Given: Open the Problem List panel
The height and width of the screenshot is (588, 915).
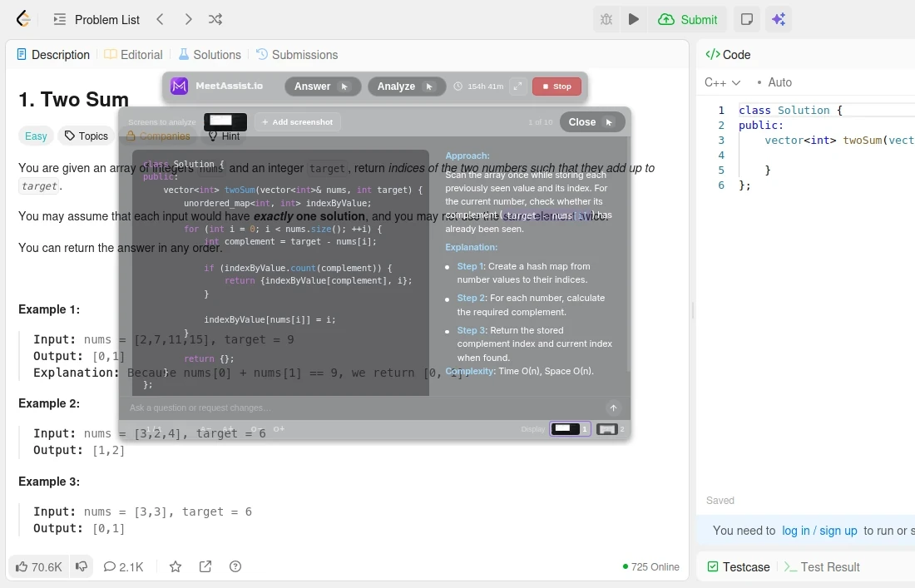Looking at the screenshot, I should (96, 19).
